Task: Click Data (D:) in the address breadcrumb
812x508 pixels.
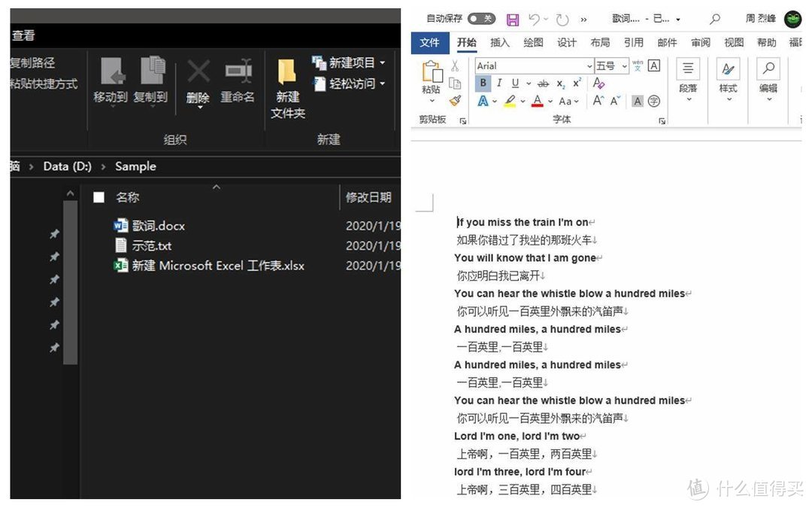Action: tap(68, 166)
